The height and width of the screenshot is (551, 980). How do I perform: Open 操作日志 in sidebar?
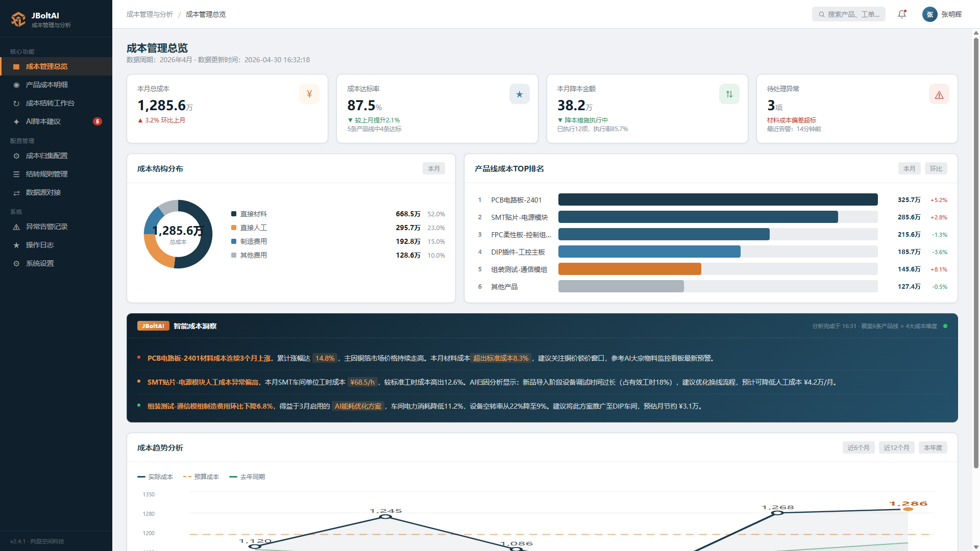(x=56, y=245)
